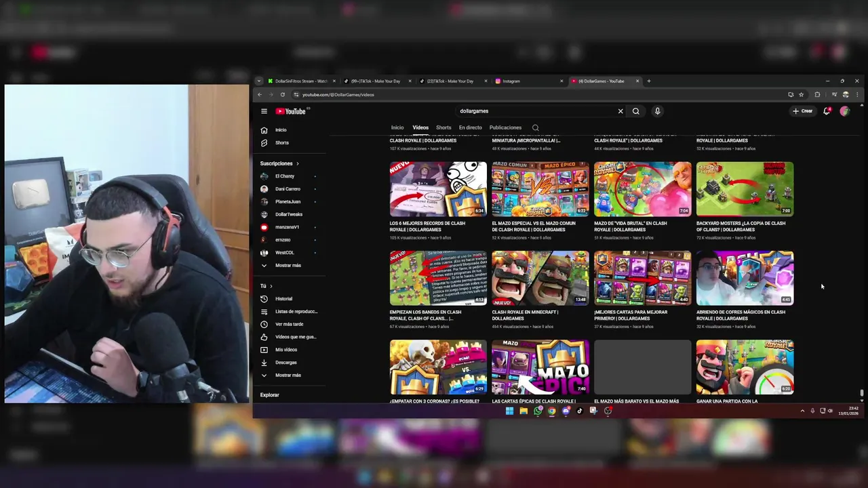Open the channel Shorts tab

pos(443,127)
